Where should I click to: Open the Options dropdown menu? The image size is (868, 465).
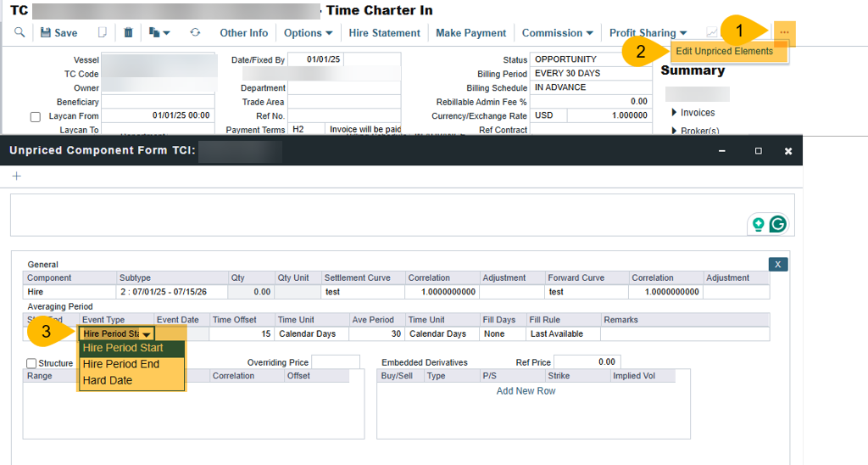tap(308, 33)
